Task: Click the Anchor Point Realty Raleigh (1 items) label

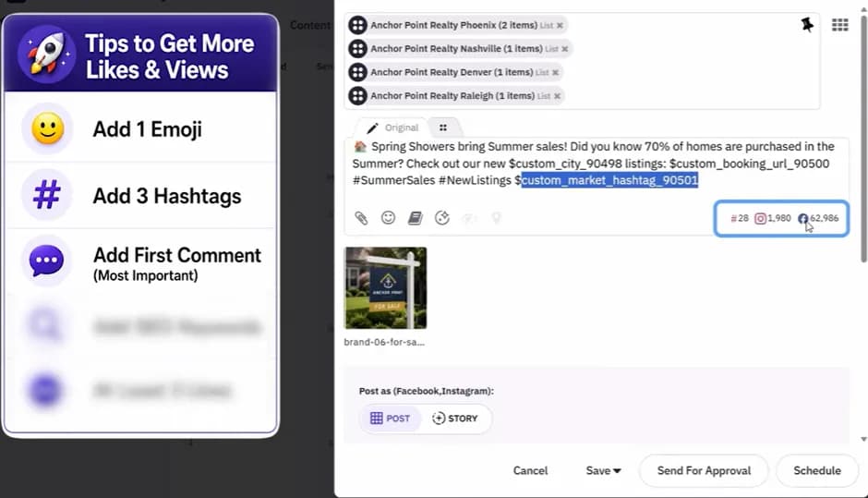Action: [452, 96]
